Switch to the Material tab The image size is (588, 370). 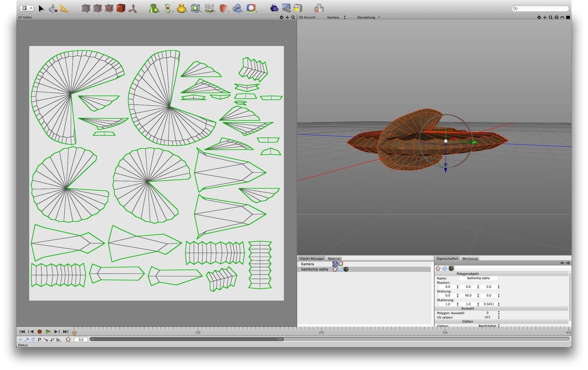[334, 259]
